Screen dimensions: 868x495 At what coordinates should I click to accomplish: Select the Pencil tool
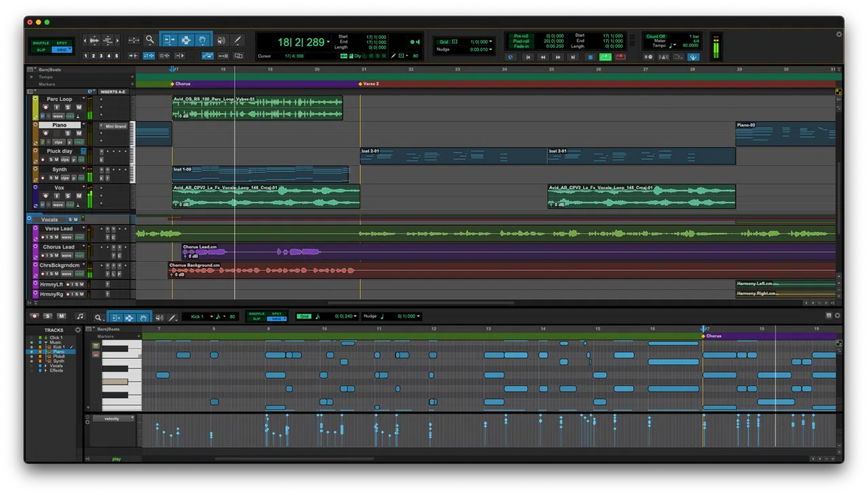pyautogui.click(x=237, y=40)
